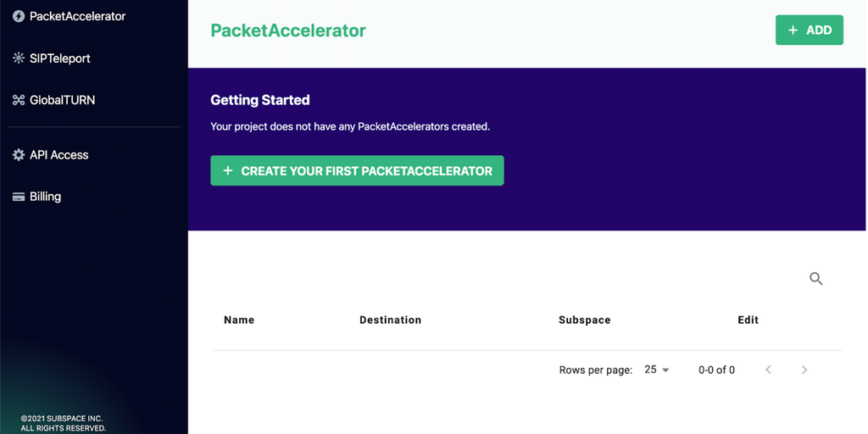868x434 pixels.
Task: Sort table by Name column header
Action: 239,320
